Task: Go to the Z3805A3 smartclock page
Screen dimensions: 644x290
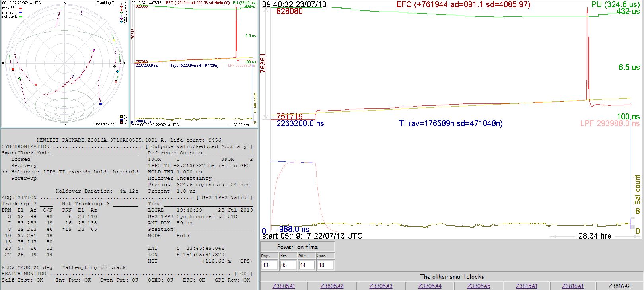Action: tap(381, 286)
